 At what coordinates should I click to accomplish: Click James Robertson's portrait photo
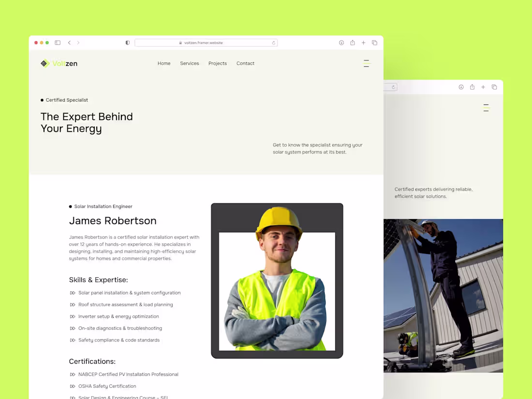[277, 281]
